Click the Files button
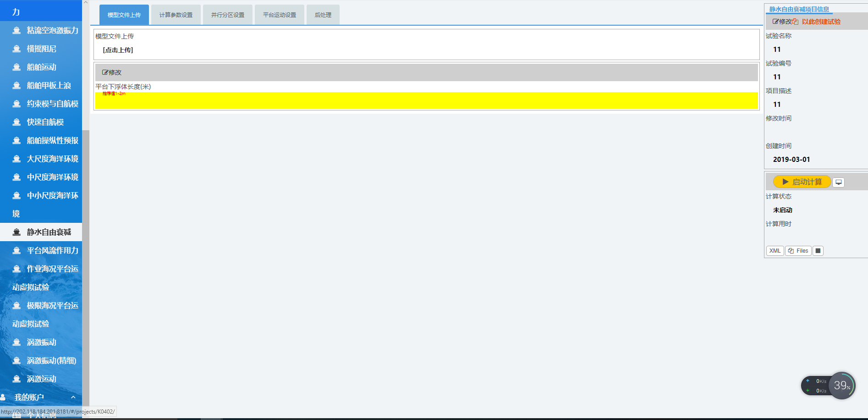Screen dimensions: 868x420 point(798,251)
